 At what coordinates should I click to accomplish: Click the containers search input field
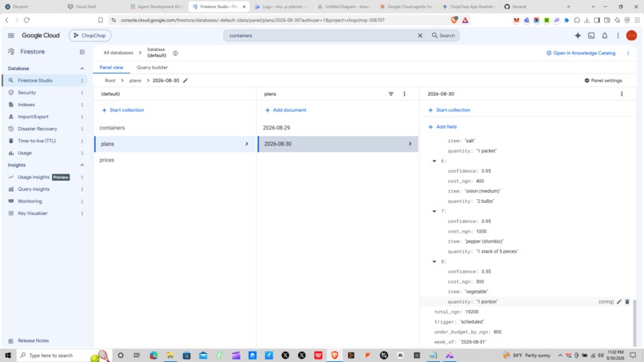pos(320,36)
